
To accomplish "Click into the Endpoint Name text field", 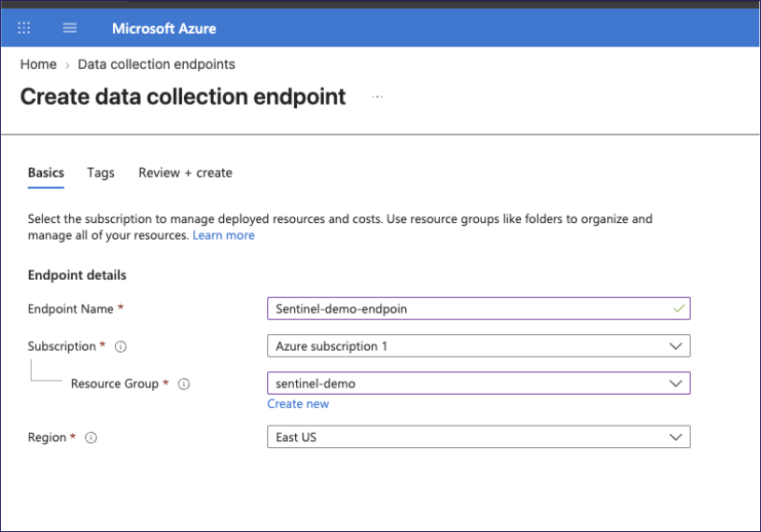I will (x=478, y=308).
